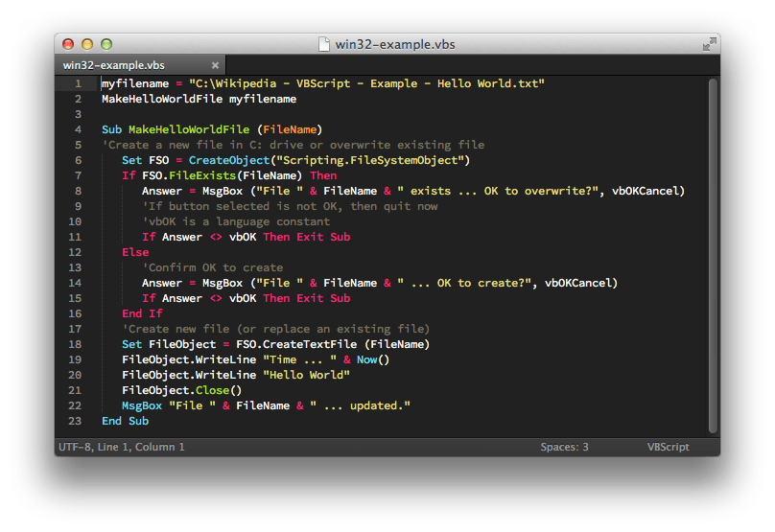Click "FSO.FileExists" on line 7
The height and width of the screenshot is (532, 775).
pos(189,175)
